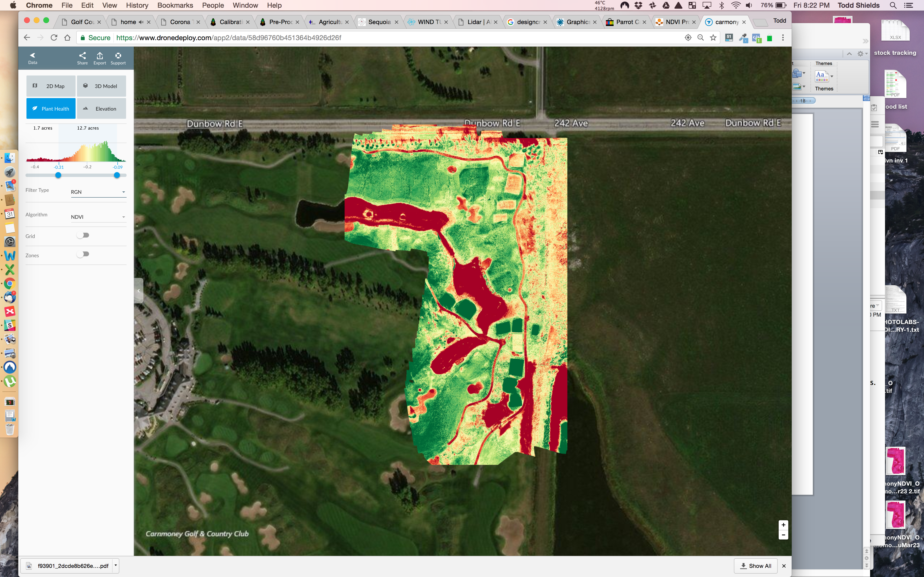Click the Export icon
This screenshot has height=577, width=924.
(x=100, y=56)
